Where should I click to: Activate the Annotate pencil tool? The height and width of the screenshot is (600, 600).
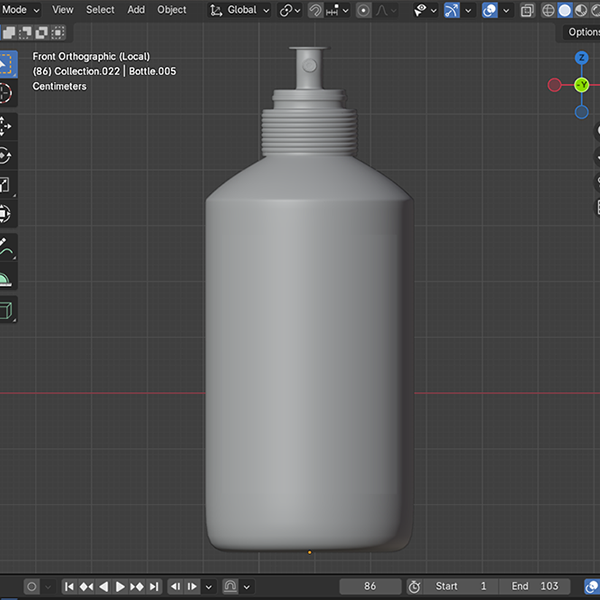tap(5, 247)
